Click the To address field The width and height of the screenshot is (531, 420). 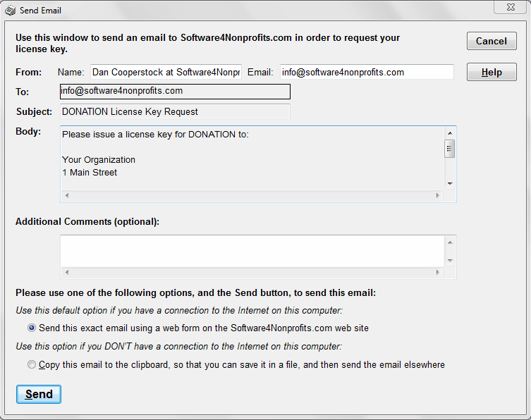175,92
